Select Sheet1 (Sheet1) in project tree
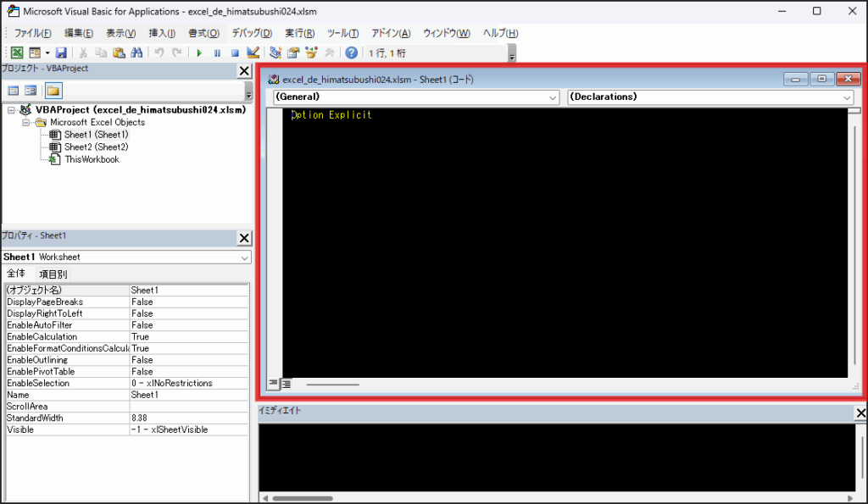The width and height of the screenshot is (868, 504). pos(96,135)
